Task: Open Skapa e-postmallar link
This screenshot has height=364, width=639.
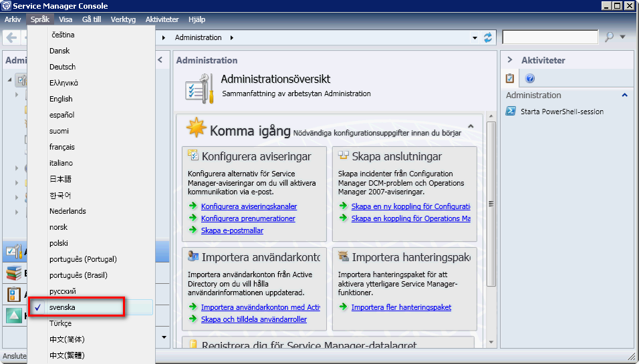Action: click(x=233, y=230)
